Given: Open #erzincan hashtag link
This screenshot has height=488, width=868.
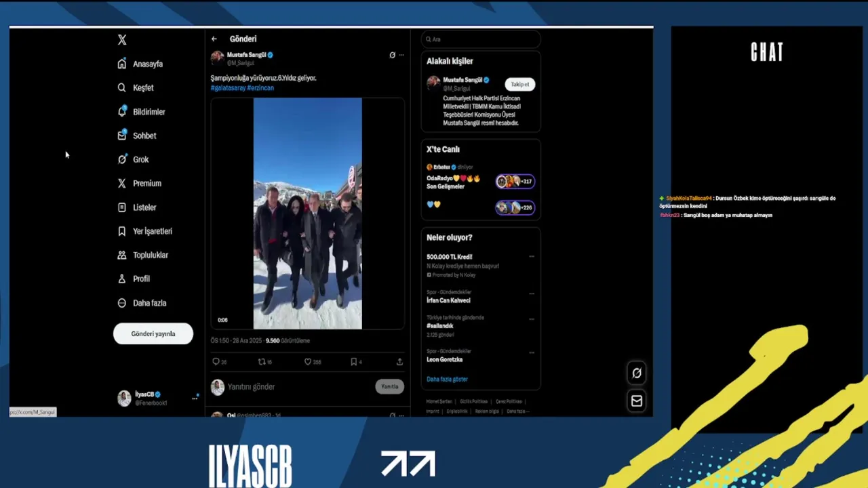Looking at the screenshot, I should [260, 88].
